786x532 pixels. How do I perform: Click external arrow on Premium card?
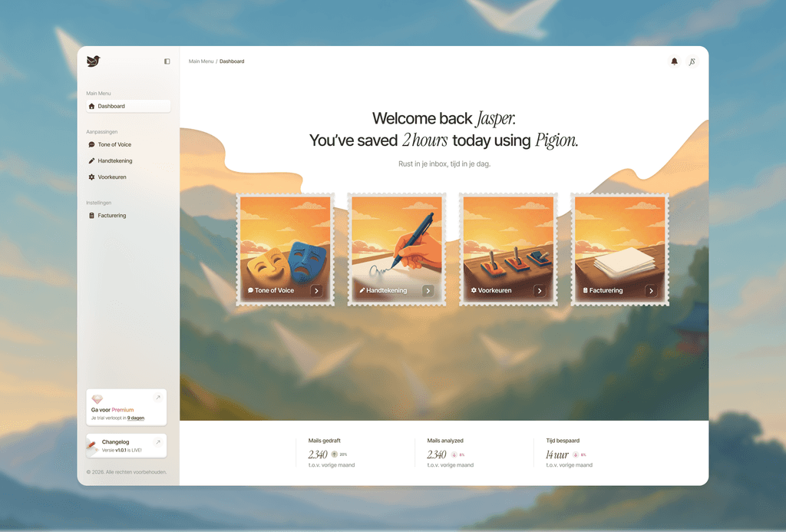point(158,398)
